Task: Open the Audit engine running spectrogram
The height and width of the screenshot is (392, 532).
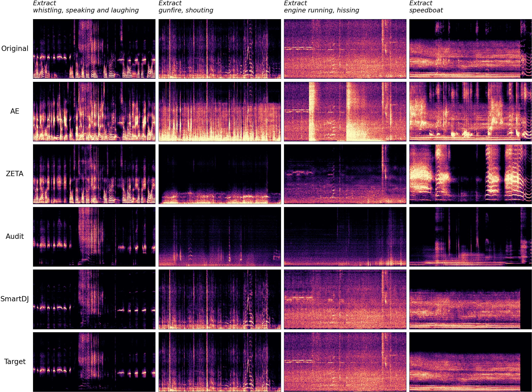Action: pos(345,237)
